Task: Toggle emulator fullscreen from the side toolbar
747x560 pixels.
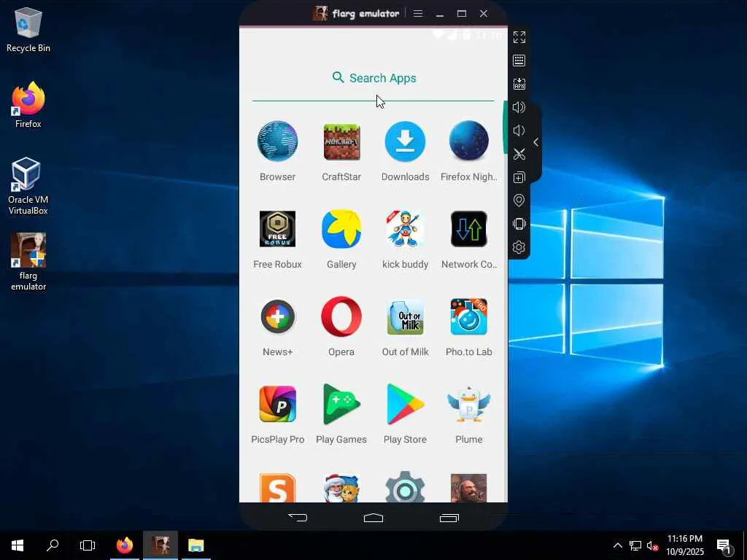Action: pos(519,37)
